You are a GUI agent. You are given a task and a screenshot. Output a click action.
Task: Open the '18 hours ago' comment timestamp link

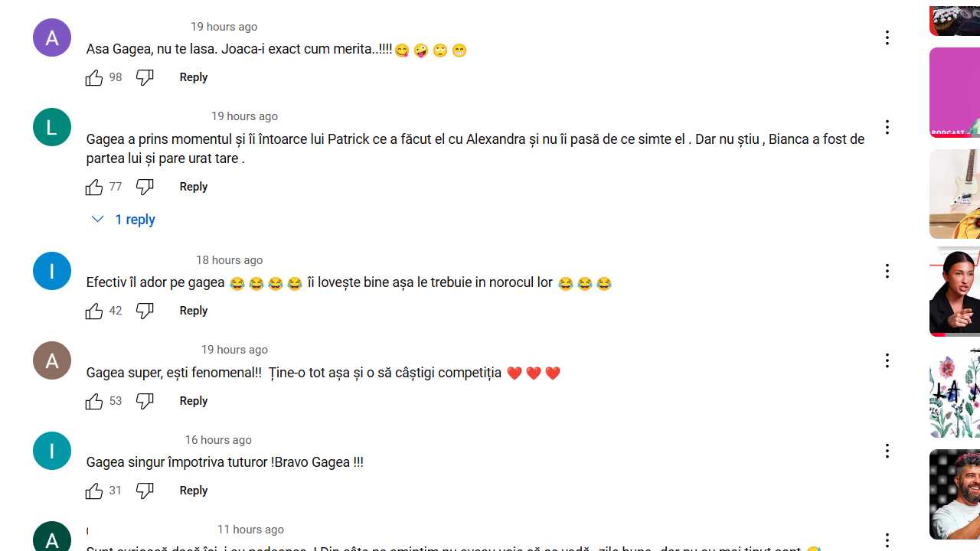point(229,260)
